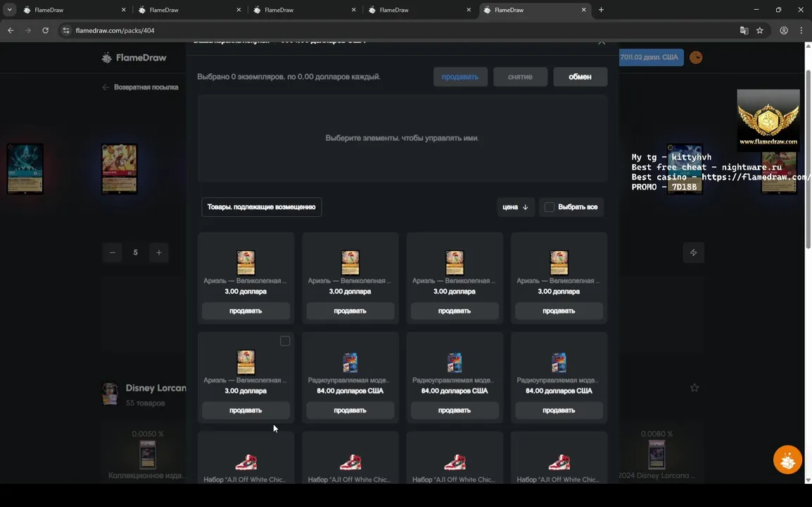Viewport: 812px width, 507px height.
Task: Close the first FlameDraw tab
Action: tap(123, 10)
